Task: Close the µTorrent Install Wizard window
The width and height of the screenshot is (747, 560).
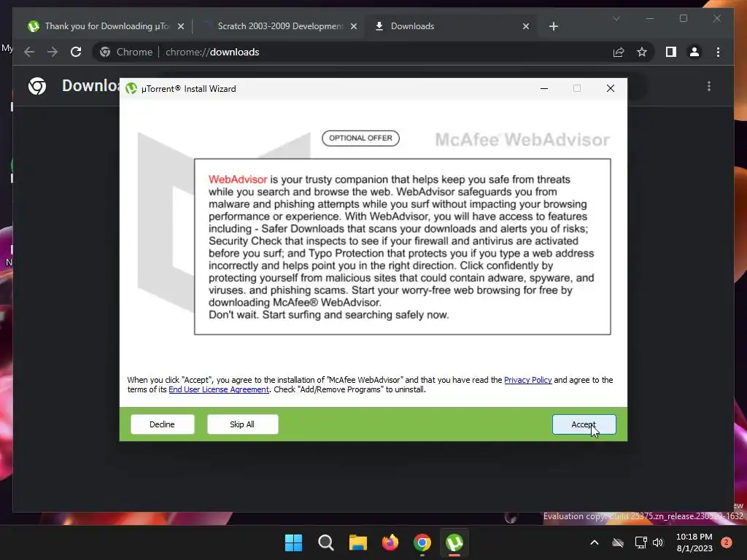Action: tap(611, 88)
